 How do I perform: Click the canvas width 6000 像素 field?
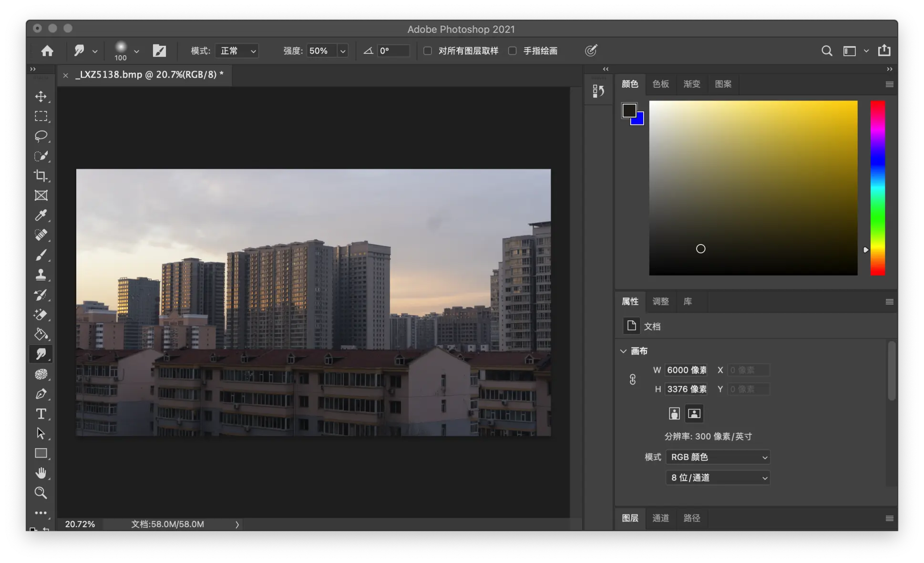point(686,370)
